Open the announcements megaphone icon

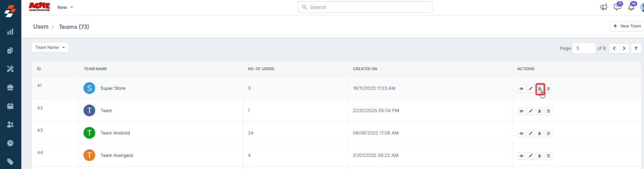pyautogui.click(x=604, y=7)
